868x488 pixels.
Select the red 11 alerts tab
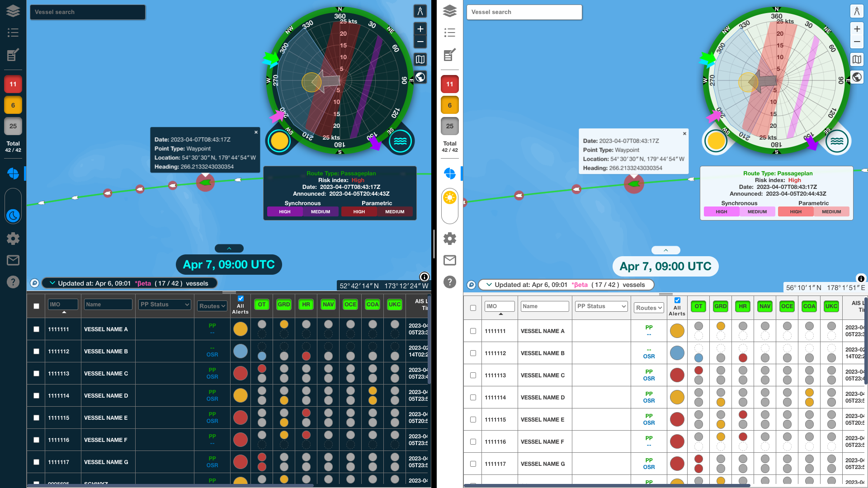[13, 84]
